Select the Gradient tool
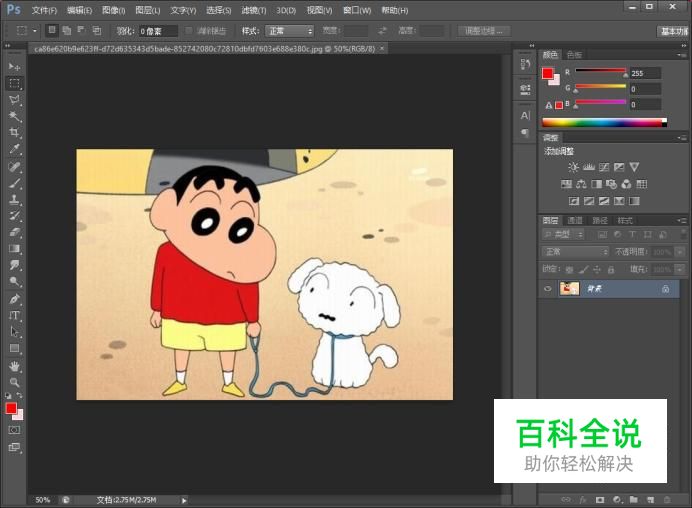 (14, 248)
